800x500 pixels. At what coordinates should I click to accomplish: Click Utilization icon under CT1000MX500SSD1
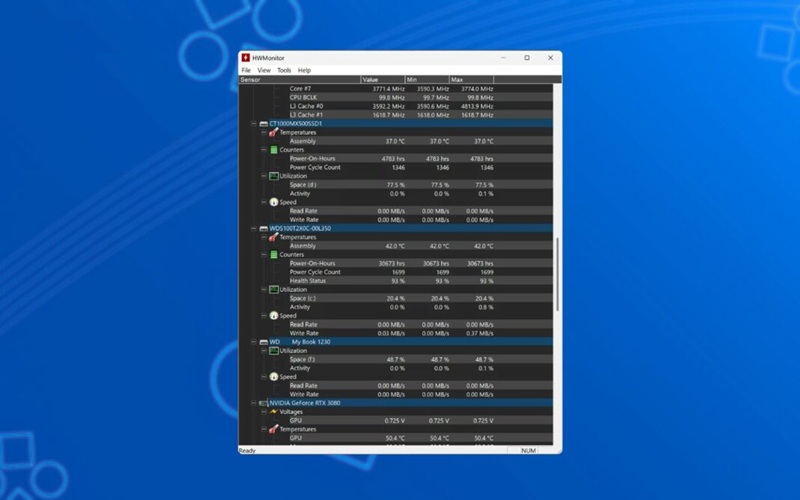tap(274, 176)
